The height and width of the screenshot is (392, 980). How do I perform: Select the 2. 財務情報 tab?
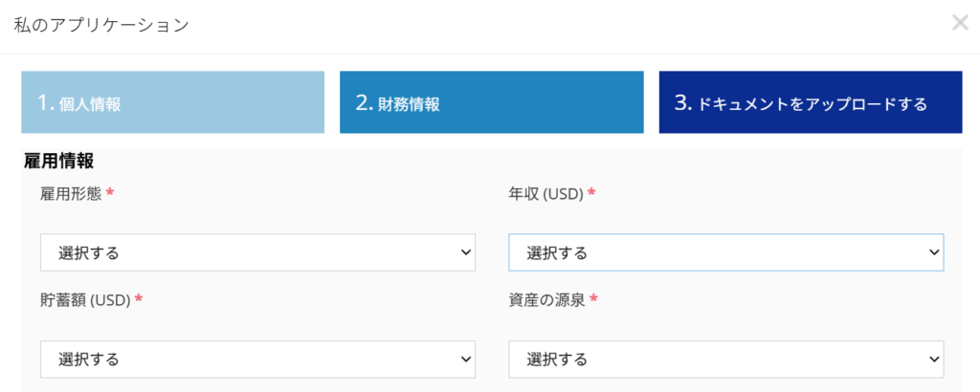pyautogui.click(x=491, y=102)
